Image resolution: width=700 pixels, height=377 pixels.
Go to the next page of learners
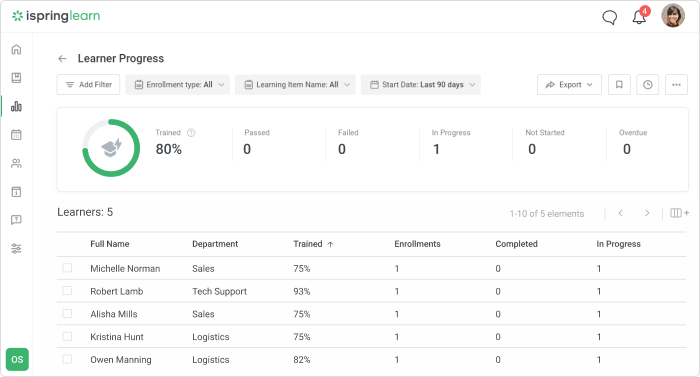click(x=647, y=213)
